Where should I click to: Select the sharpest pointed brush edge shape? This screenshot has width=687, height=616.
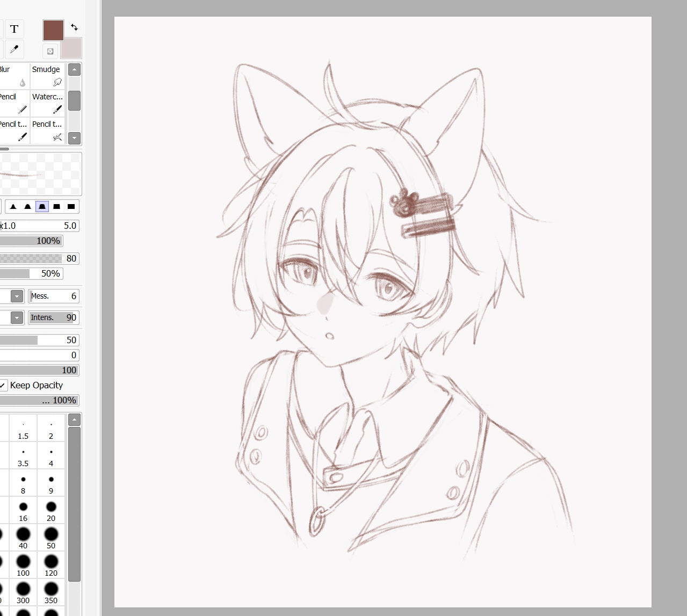pyautogui.click(x=13, y=207)
